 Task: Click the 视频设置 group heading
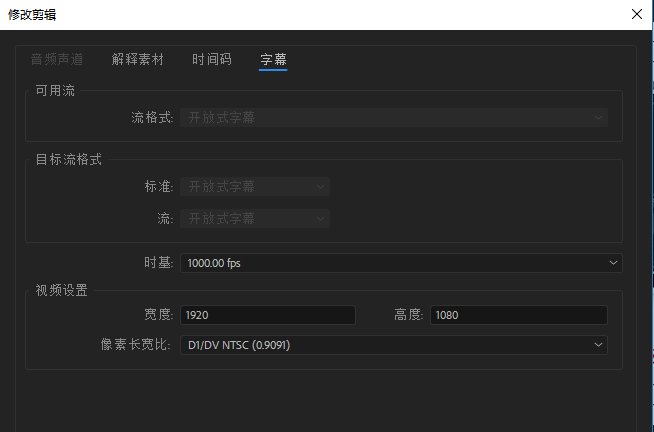pyautogui.click(x=61, y=290)
